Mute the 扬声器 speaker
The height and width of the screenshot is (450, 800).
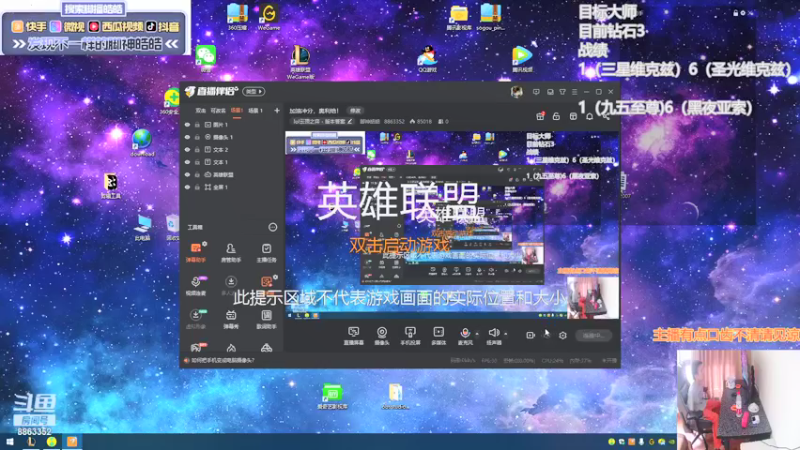(493, 336)
